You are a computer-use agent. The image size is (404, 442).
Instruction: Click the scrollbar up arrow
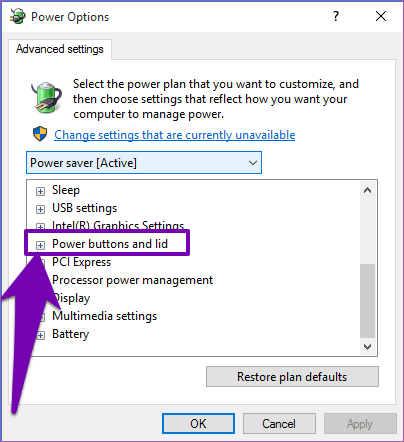coord(368,190)
